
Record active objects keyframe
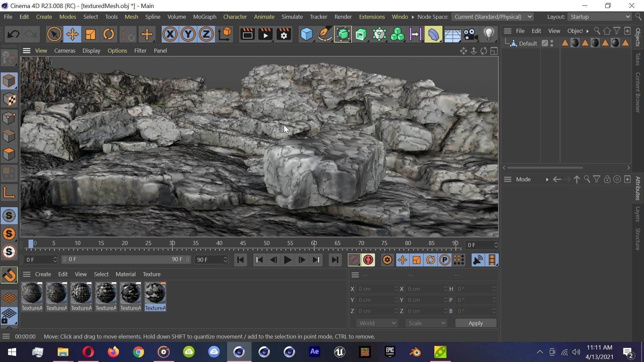[354, 260]
